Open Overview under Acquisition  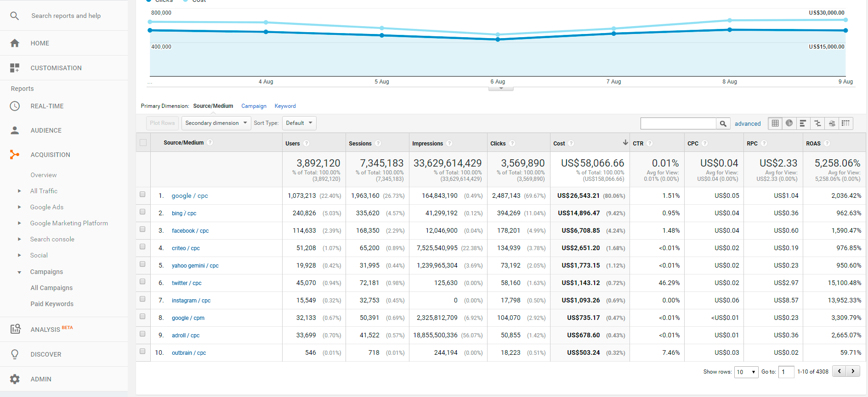(x=44, y=175)
